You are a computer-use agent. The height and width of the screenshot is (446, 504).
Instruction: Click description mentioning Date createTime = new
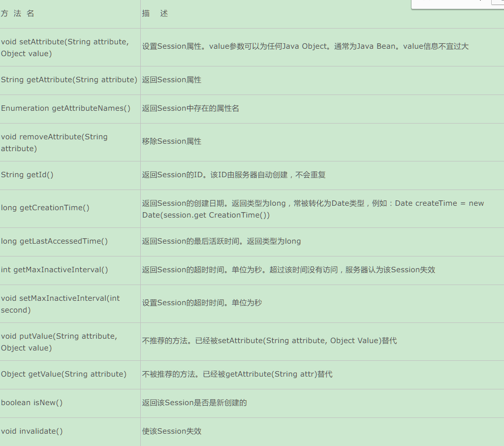pos(313,209)
